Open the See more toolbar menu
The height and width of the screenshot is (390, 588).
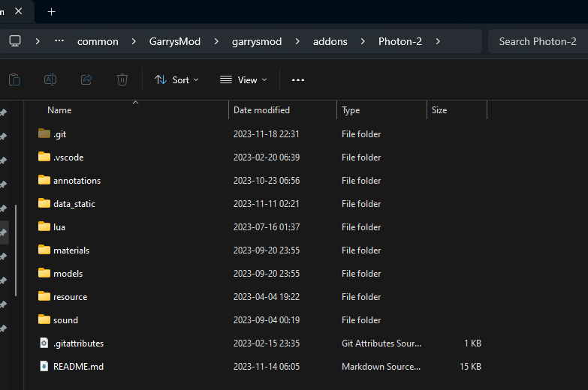(x=298, y=79)
